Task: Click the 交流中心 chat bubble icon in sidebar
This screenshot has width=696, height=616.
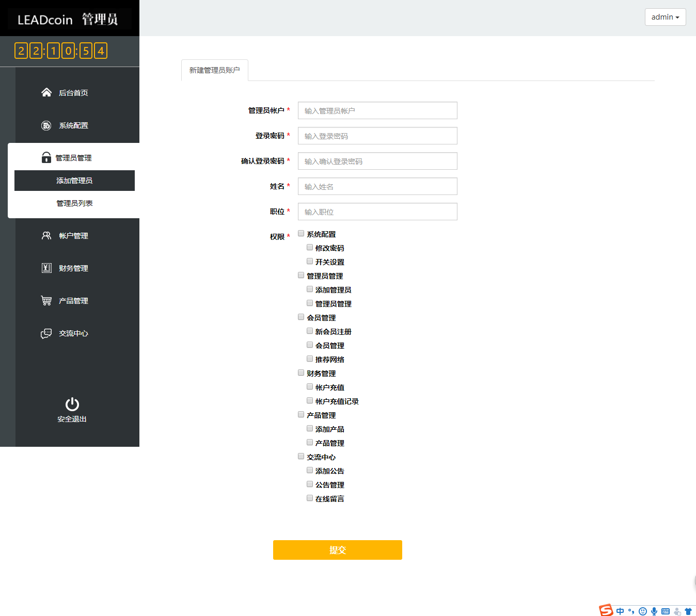Action: point(46,333)
